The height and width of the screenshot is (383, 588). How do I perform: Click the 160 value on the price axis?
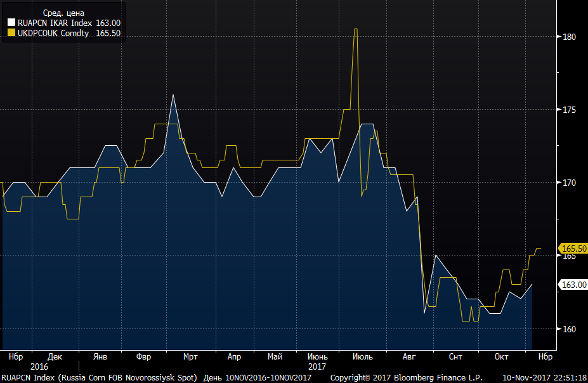(569, 329)
